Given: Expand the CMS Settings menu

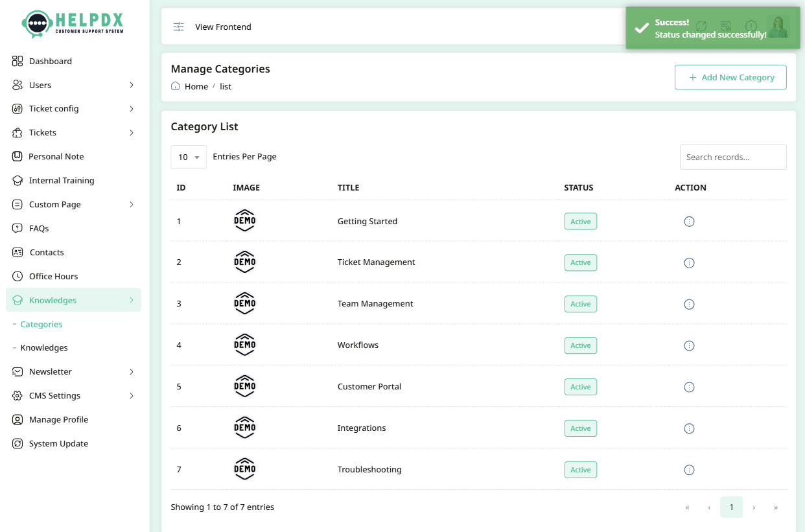Looking at the screenshot, I should click(73, 395).
